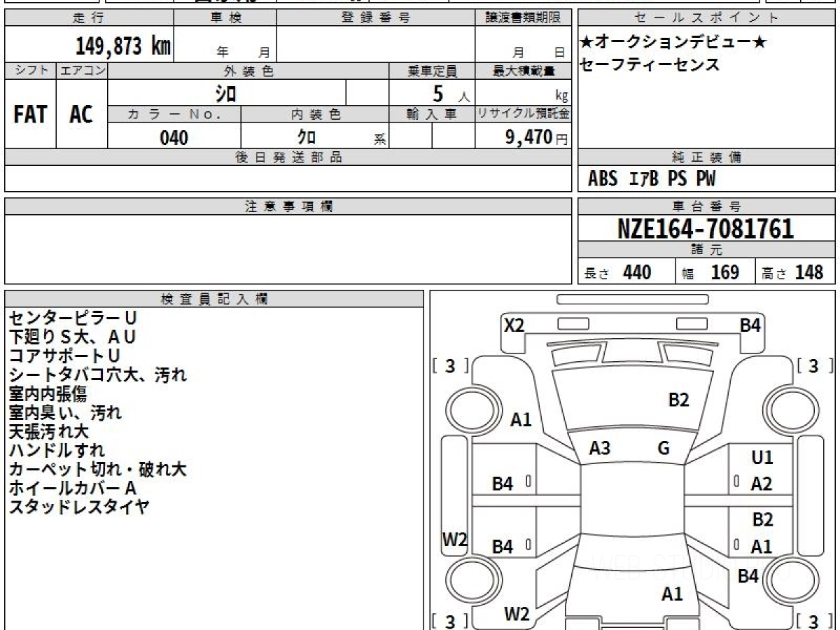Select the G mark on the windshield

tap(664, 448)
